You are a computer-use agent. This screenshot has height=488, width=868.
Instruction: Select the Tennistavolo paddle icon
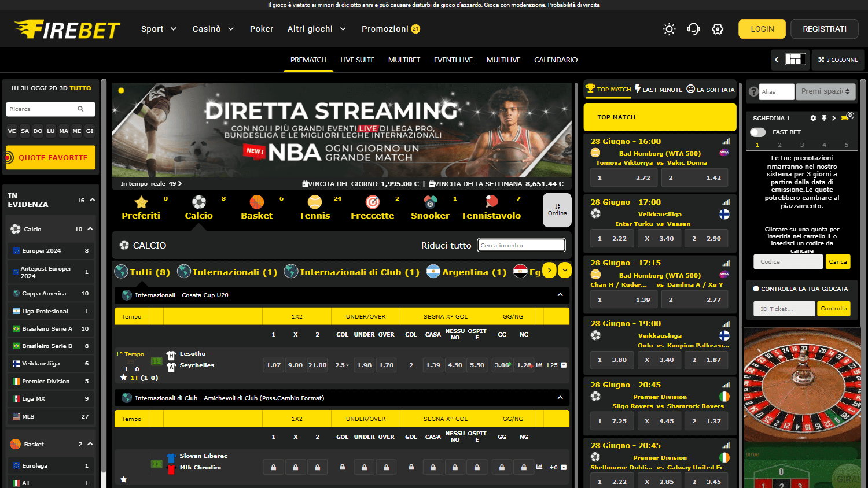point(491,201)
